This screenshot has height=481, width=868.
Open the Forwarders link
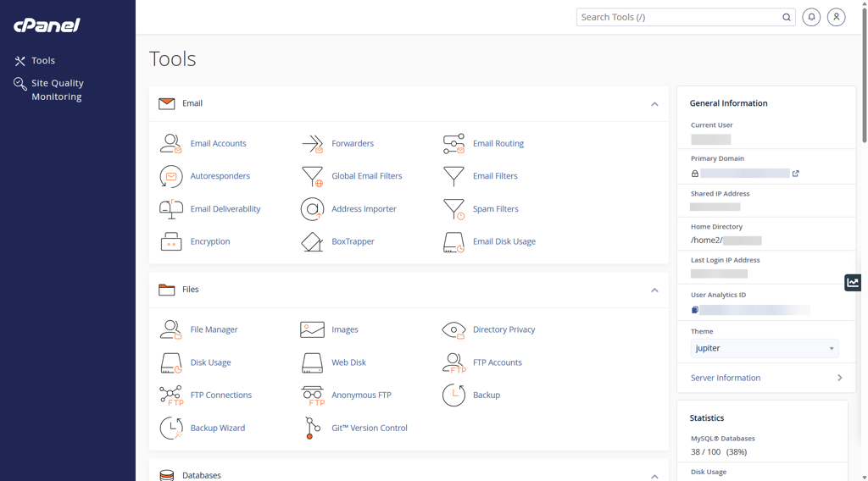(x=353, y=143)
